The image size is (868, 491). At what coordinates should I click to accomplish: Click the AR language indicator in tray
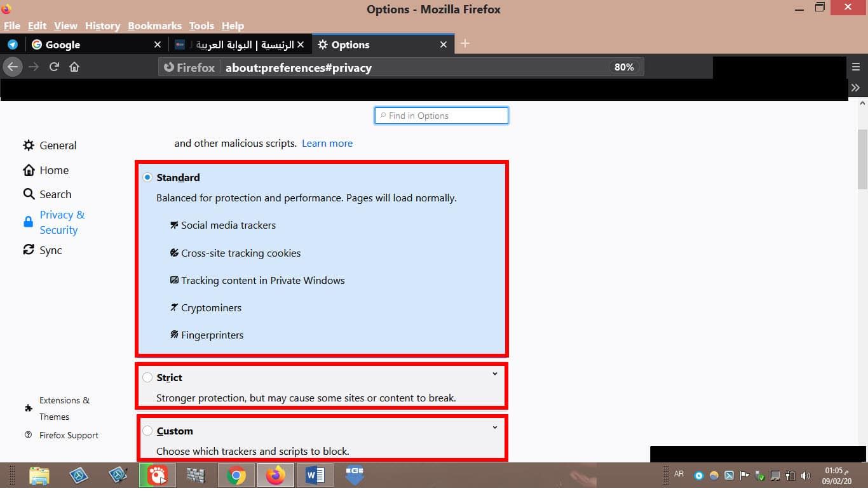tap(679, 474)
